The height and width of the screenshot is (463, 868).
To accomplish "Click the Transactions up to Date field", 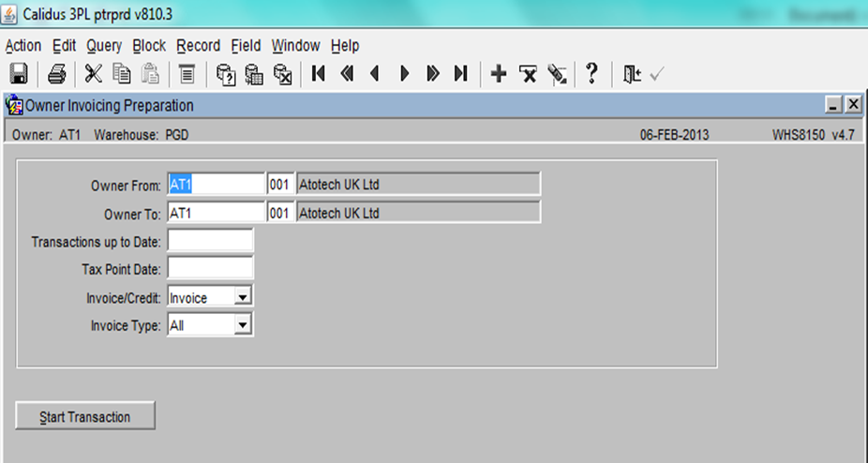I will (x=210, y=241).
